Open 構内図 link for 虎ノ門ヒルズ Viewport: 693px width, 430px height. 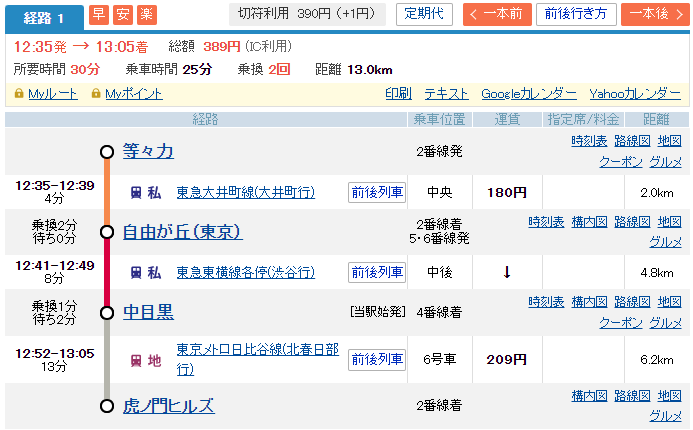(589, 396)
